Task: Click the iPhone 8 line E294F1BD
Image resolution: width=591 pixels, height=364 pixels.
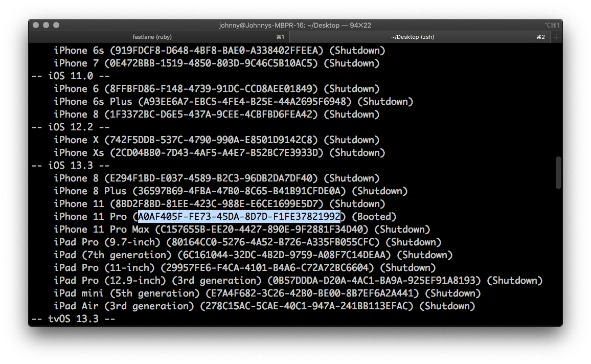Action: [217, 178]
